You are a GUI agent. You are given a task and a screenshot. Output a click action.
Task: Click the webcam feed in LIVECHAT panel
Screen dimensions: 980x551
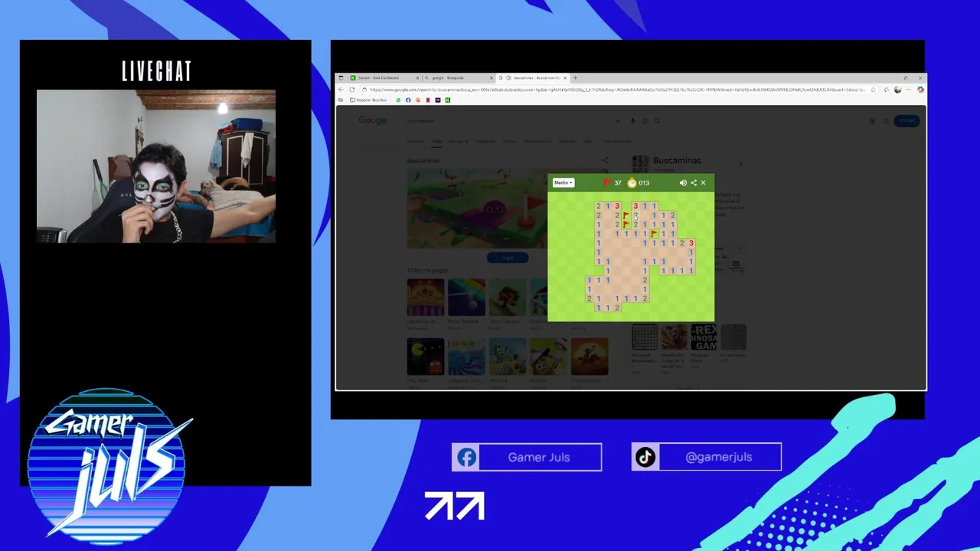click(x=156, y=166)
